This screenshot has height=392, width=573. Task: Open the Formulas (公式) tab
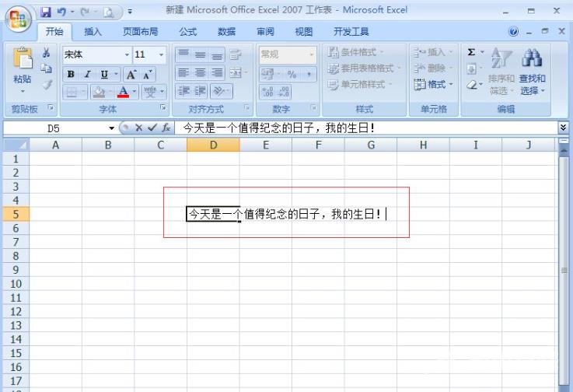pos(187,32)
